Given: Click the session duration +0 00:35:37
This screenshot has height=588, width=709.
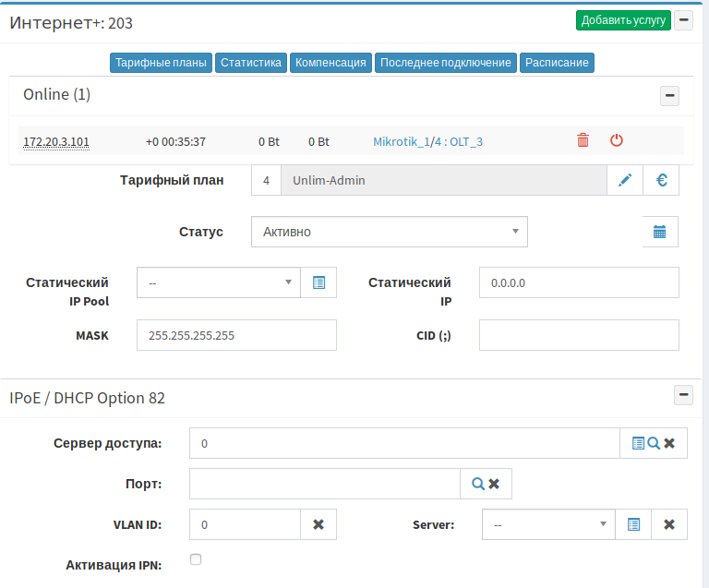Looking at the screenshot, I should (x=175, y=142).
